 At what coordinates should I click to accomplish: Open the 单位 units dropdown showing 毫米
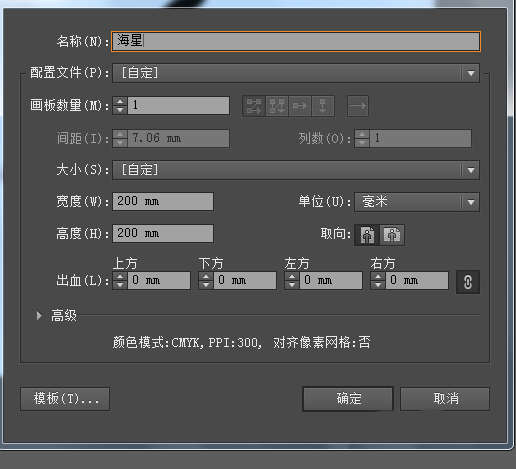417,202
